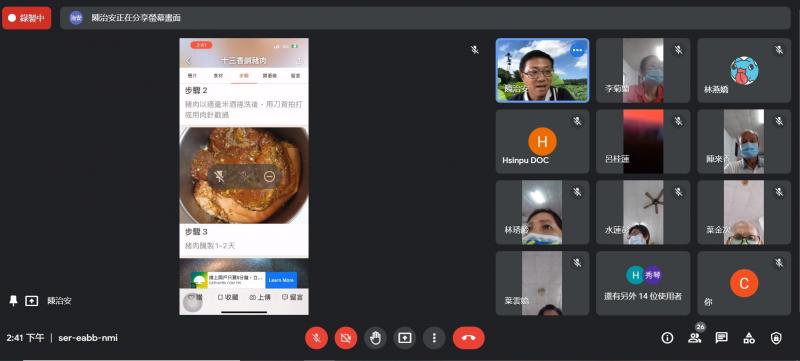Open the 留言 tab at top of recipe
The width and height of the screenshot is (800, 361).
click(x=295, y=75)
